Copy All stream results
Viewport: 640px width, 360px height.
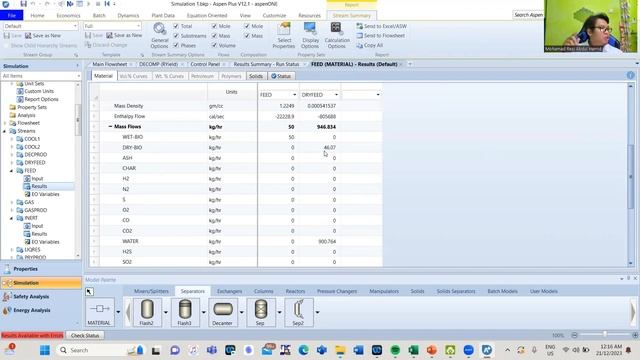click(x=369, y=45)
